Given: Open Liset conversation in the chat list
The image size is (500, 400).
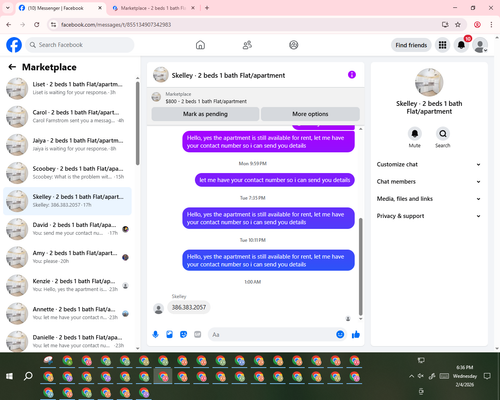Looking at the screenshot, I should tap(67, 88).
